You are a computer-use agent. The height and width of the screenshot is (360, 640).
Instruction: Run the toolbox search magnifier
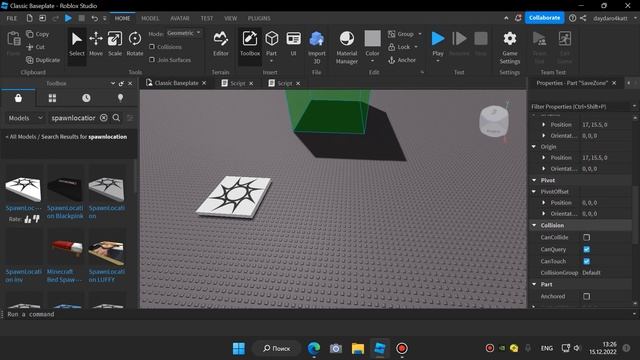(x=116, y=118)
